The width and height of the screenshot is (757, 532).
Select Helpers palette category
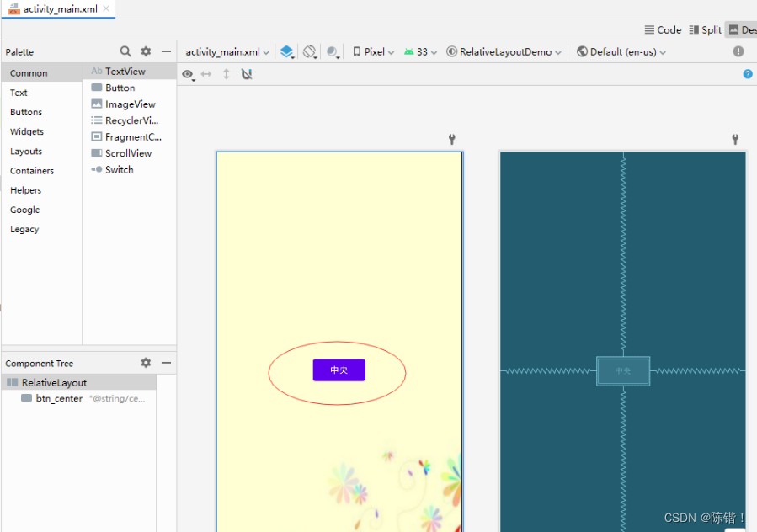pos(41,190)
